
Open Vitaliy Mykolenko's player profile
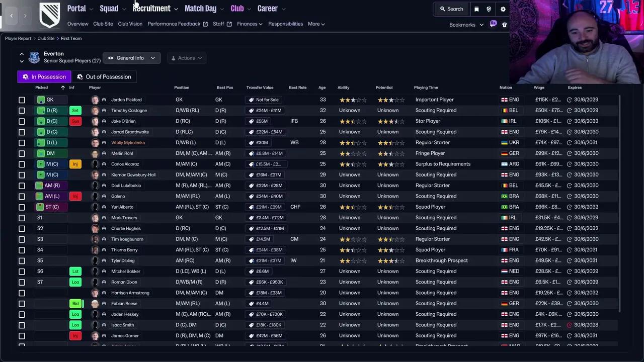[x=128, y=143]
